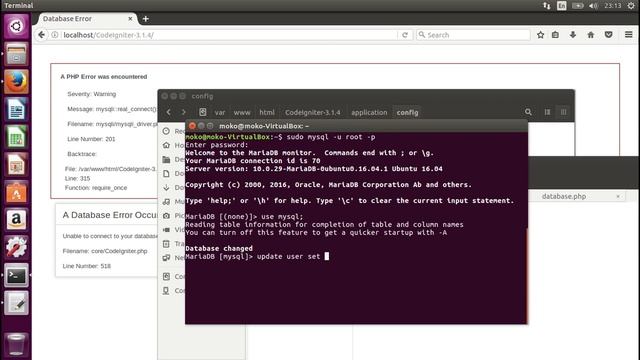640x360 pixels.
Task: Open battery indicator menu
Action: (x=577, y=6)
